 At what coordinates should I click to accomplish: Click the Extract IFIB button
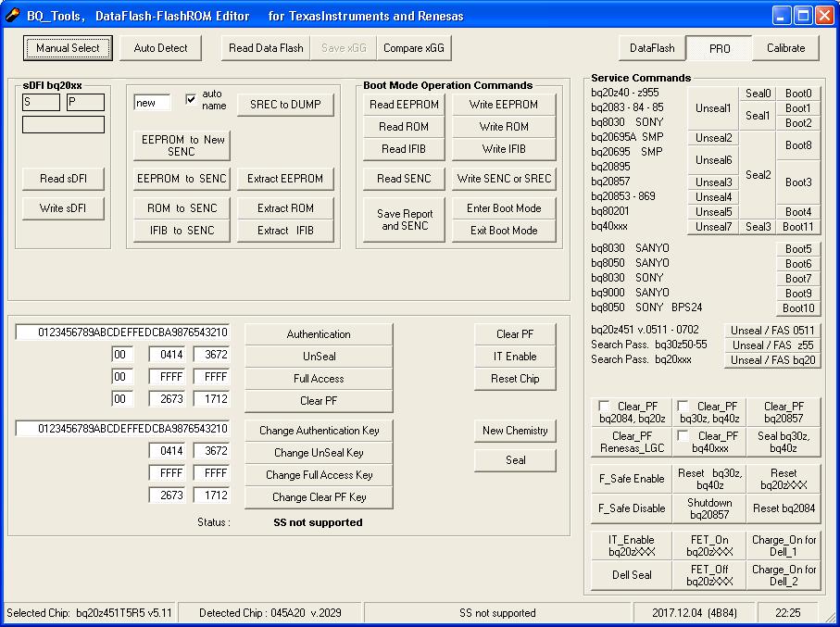click(285, 231)
